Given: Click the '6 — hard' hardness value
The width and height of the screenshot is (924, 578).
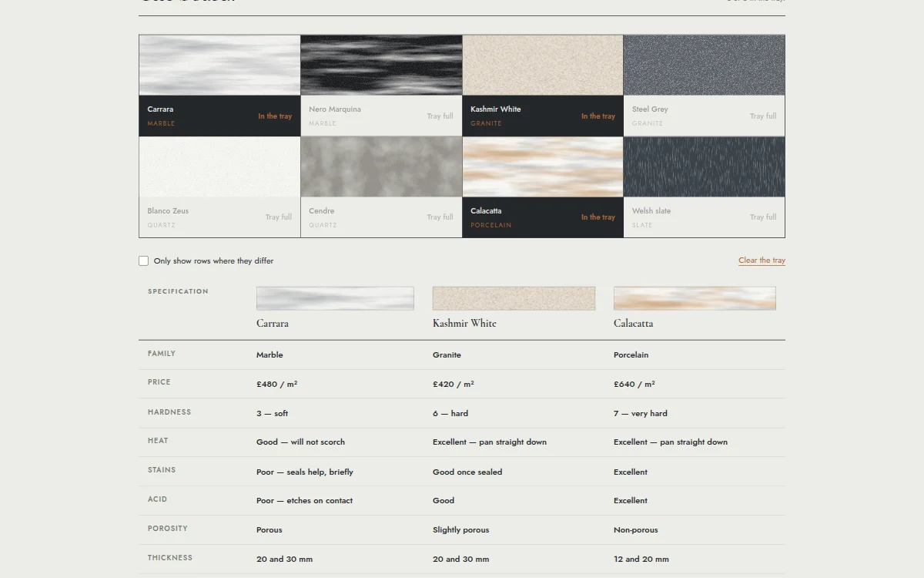Looking at the screenshot, I should (x=450, y=414).
